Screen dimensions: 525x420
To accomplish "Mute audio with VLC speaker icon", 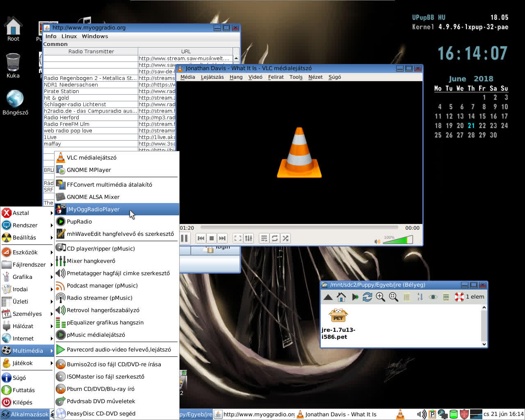I will click(377, 241).
